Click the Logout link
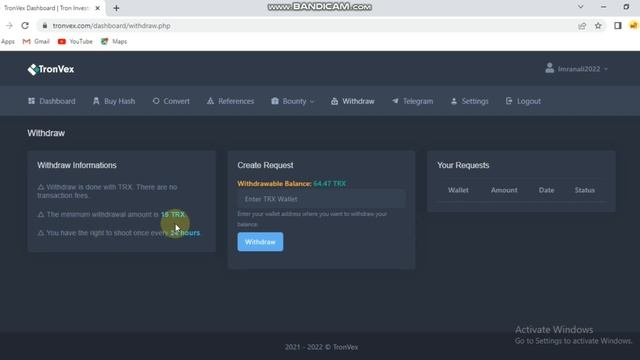The width and height of the screenshot is (640, 360). (x=523, y=101)
